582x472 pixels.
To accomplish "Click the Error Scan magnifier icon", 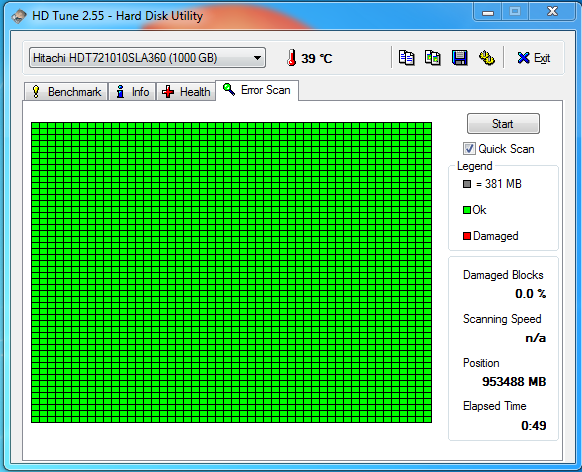I will [x=229, y=89].
